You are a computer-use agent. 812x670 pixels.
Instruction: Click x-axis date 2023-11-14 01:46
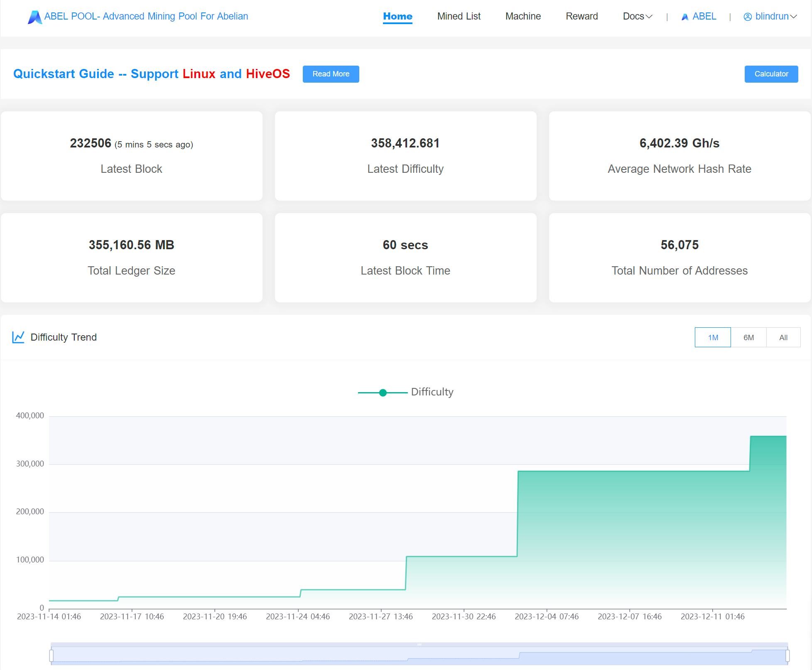[49, 617]
